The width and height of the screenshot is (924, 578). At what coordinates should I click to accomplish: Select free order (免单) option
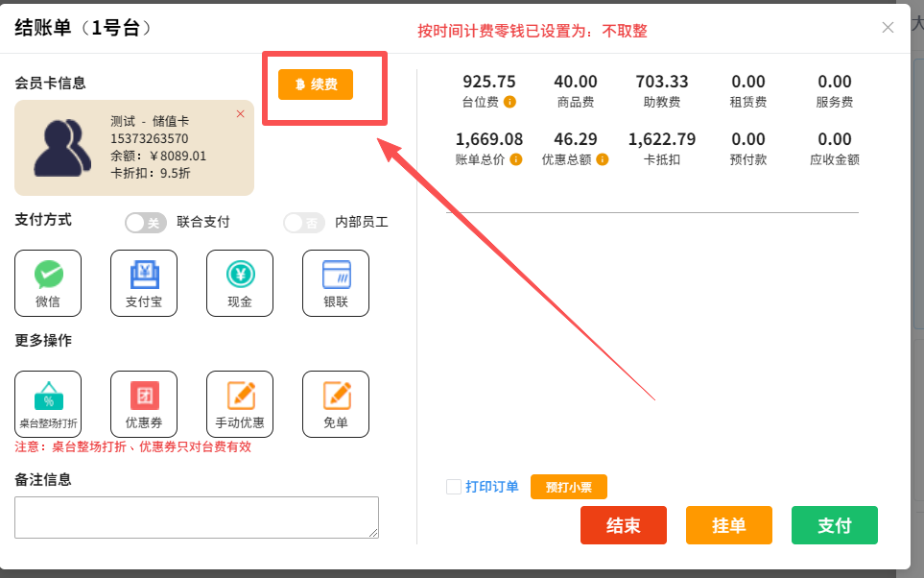coord(335,403)
